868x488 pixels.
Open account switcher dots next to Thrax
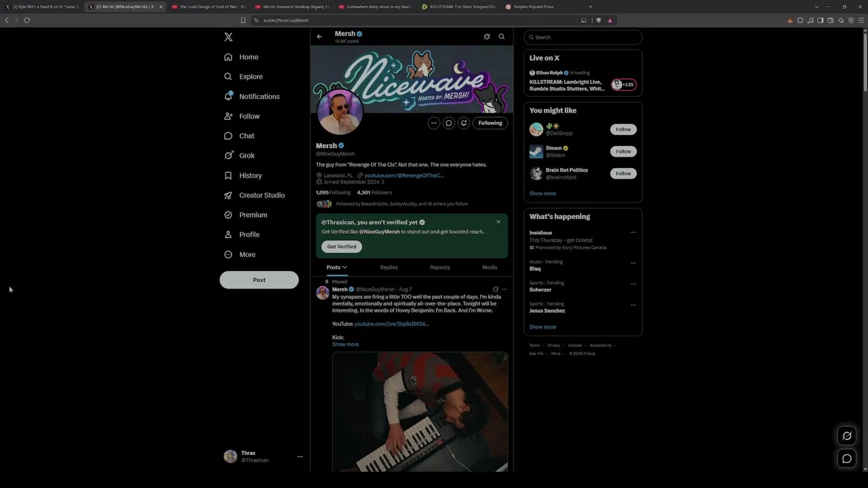pyautogui.click(x=300, y=457)
